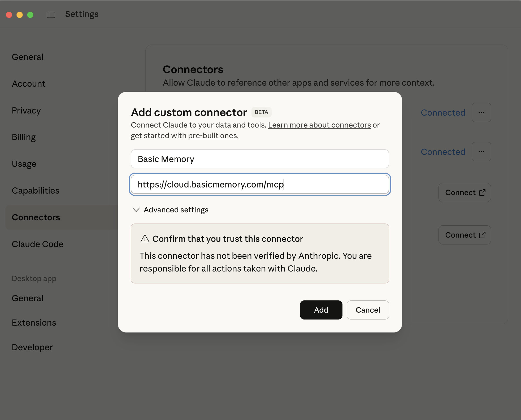Click the lower Connect external-link button
Screen dimensions: 521x420
tap(464, 235)
